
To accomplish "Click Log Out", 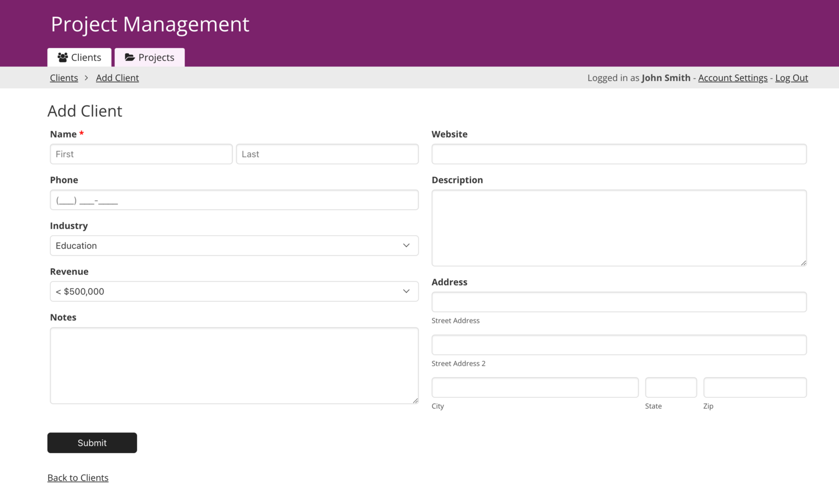I will (x=791, y=78).
